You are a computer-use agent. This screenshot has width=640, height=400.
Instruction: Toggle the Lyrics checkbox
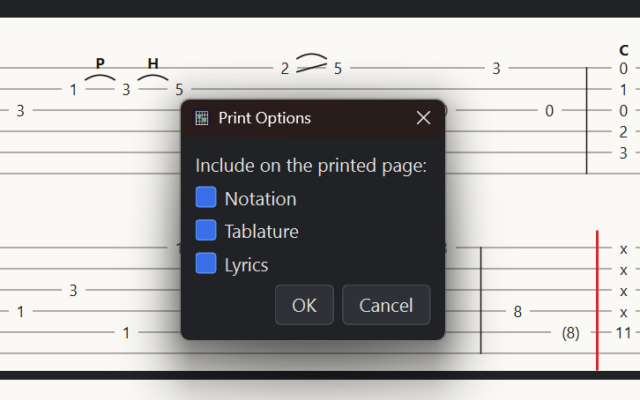(x=206, y=263)
